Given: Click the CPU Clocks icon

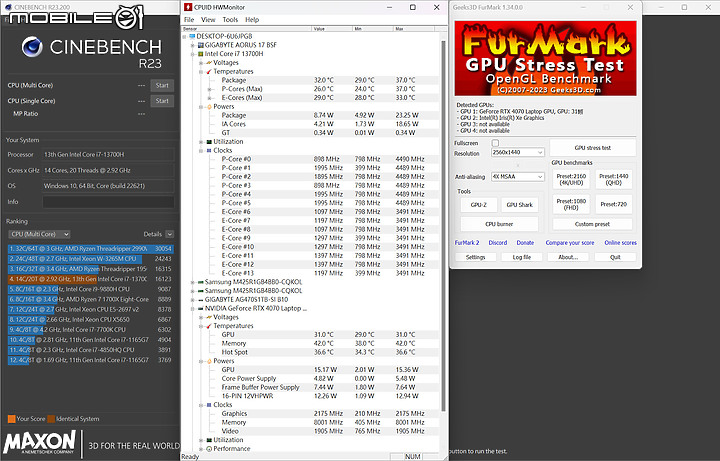Looking at the screenshot, I should 209,151.
